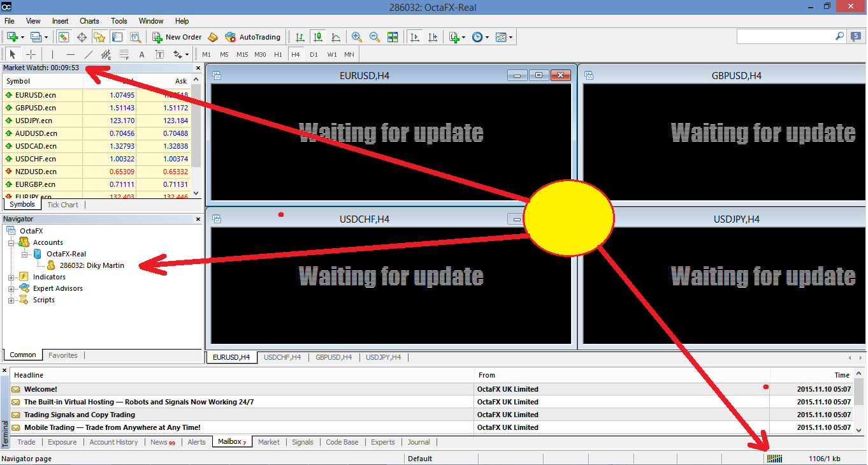Open MetaEditor via the yellow icon
Image resolution: width=868 pixels, height=465 pixels.
[x=212, y=36]
